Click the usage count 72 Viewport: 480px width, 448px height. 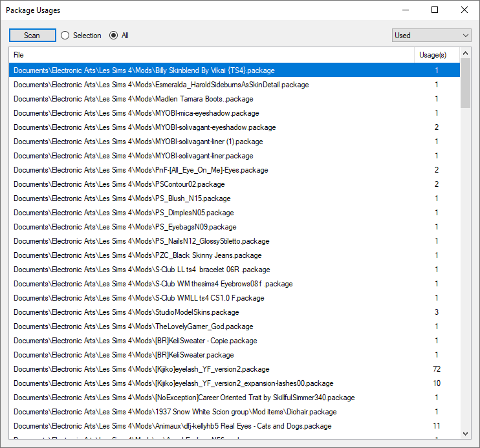coord(437,369)
